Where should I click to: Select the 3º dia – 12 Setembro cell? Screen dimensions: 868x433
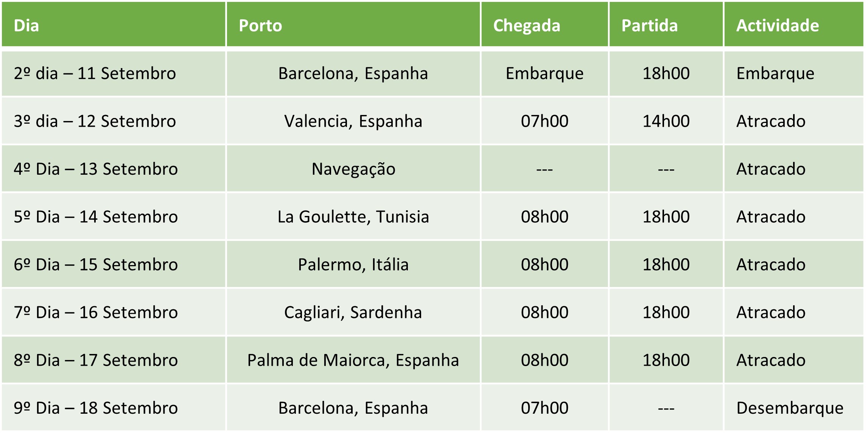click(x=95, y=121)
